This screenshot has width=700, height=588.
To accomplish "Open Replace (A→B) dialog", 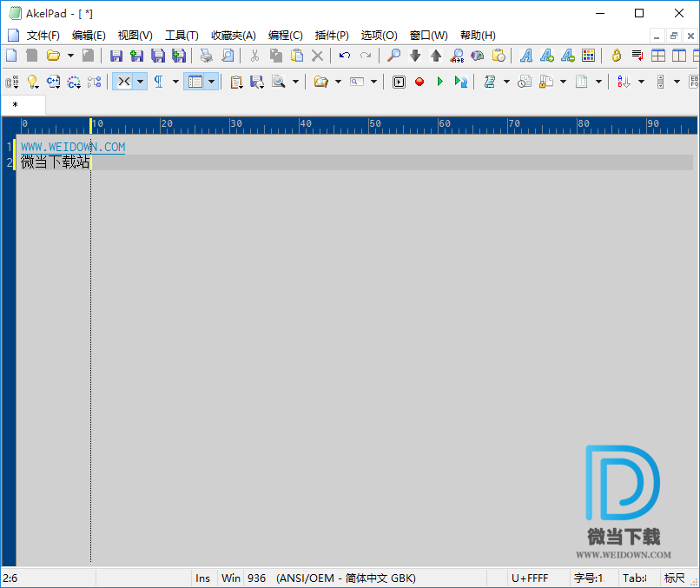I will 457,56.
